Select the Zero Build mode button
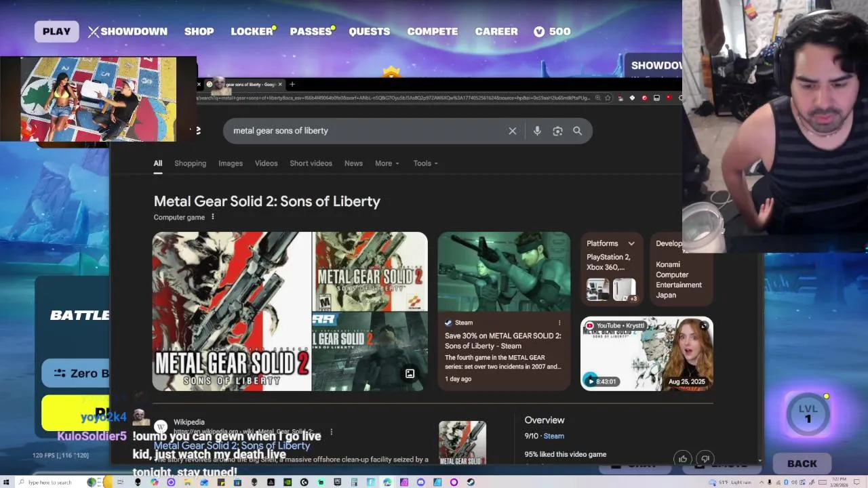This screenshot has height=488, width=868. tap(76, 373)
